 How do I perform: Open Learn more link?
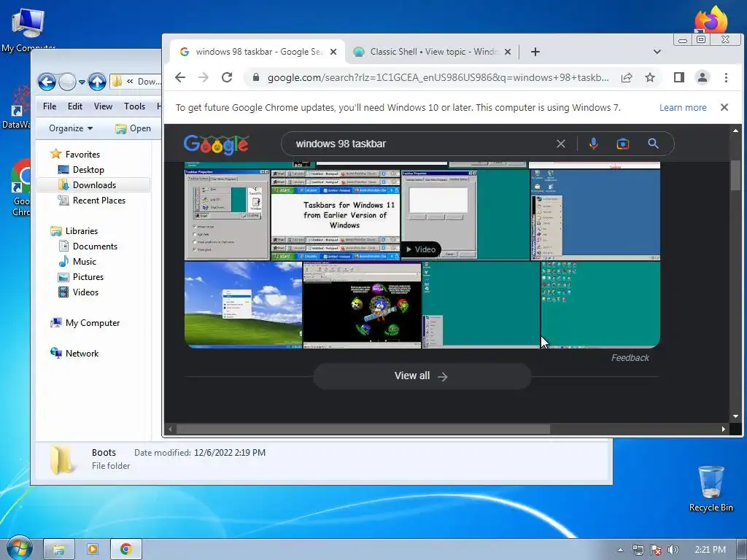[683, 108]
